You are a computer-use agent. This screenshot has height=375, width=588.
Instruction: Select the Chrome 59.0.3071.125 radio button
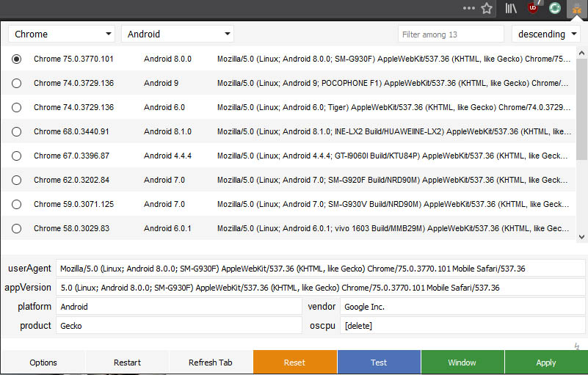point(16,204)
